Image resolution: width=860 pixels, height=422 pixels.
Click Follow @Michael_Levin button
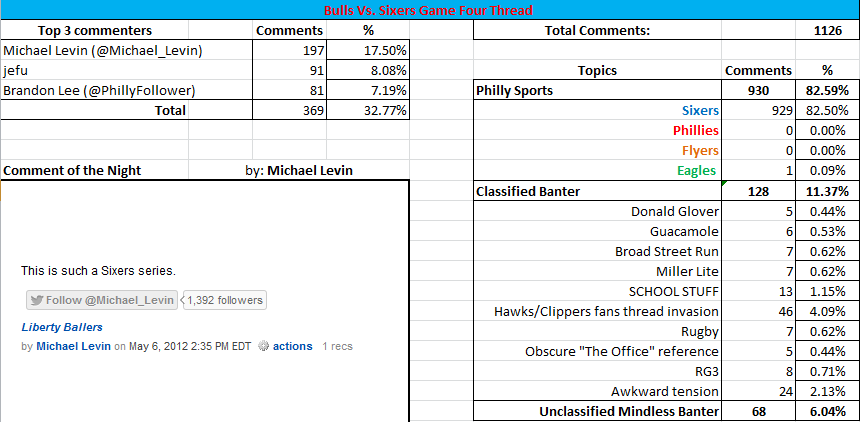pyautogui.click(x=102, y=300)
